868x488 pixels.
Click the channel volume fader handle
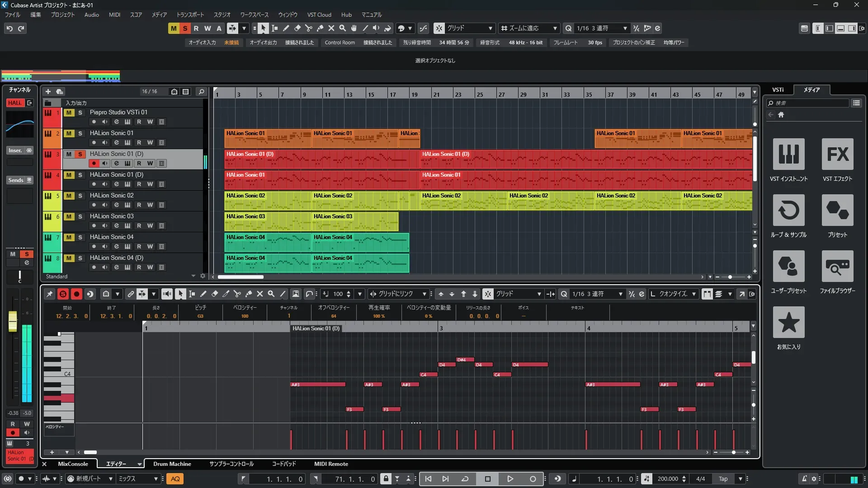(x=13, y=321)
